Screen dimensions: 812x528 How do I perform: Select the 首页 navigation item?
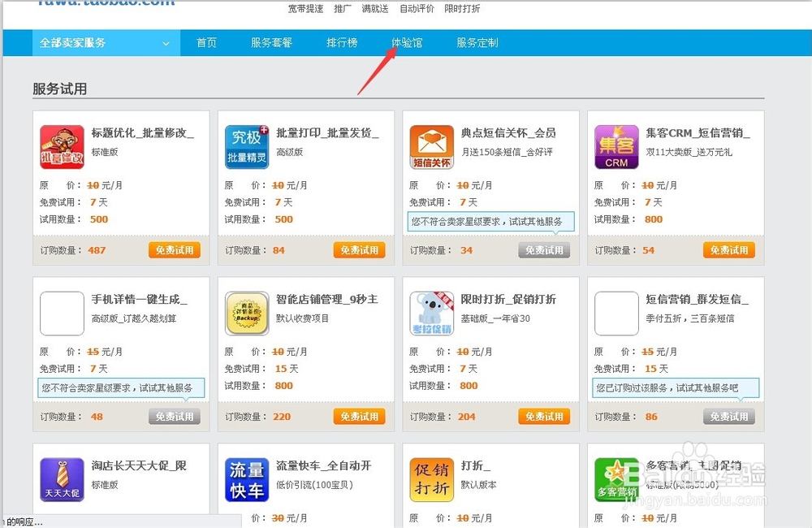pos(206,42)
